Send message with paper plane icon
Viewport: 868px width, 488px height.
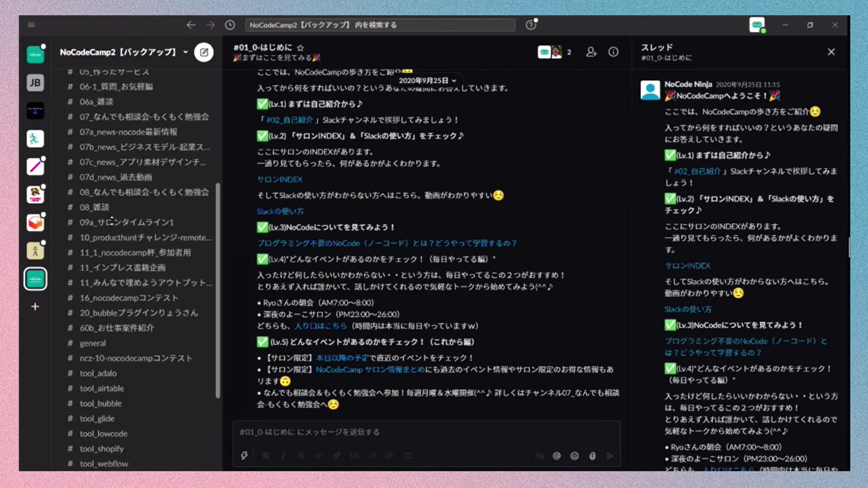tap(610, 456)
